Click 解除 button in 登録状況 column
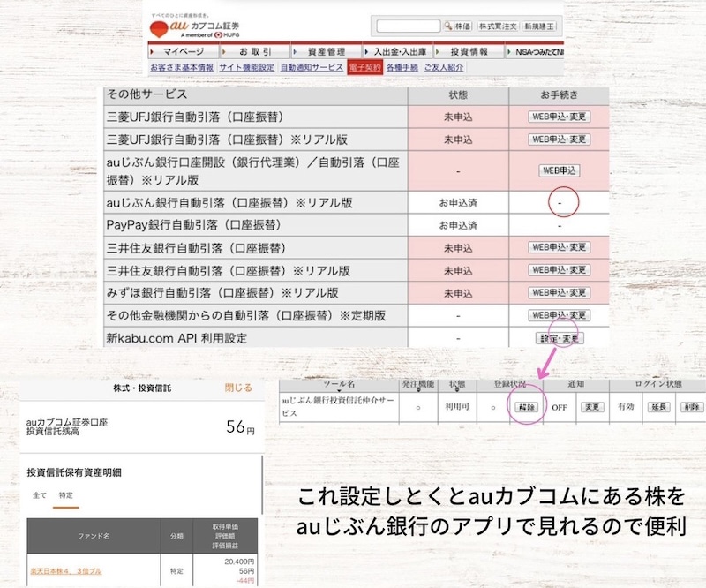This screenshot has height=588, width=706. coord(526,407)
